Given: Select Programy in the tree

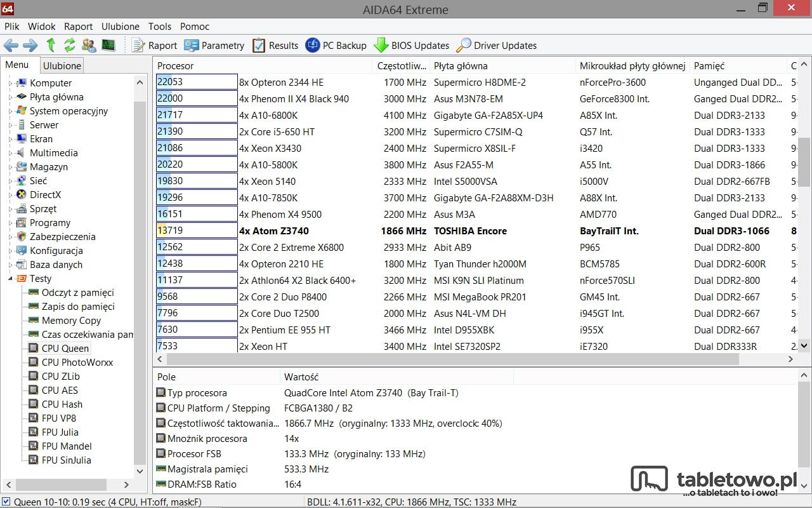Looking at the screenshot, I should click(50, 223).
